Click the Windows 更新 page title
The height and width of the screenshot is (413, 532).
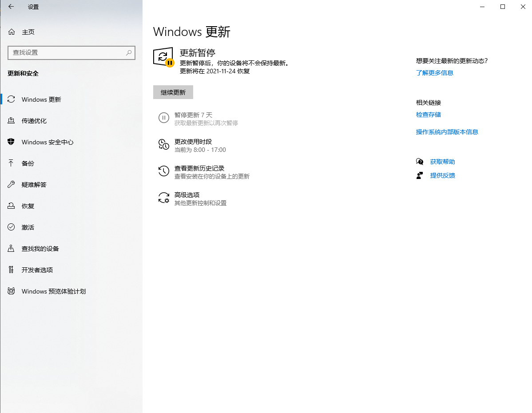coord(192,32)
